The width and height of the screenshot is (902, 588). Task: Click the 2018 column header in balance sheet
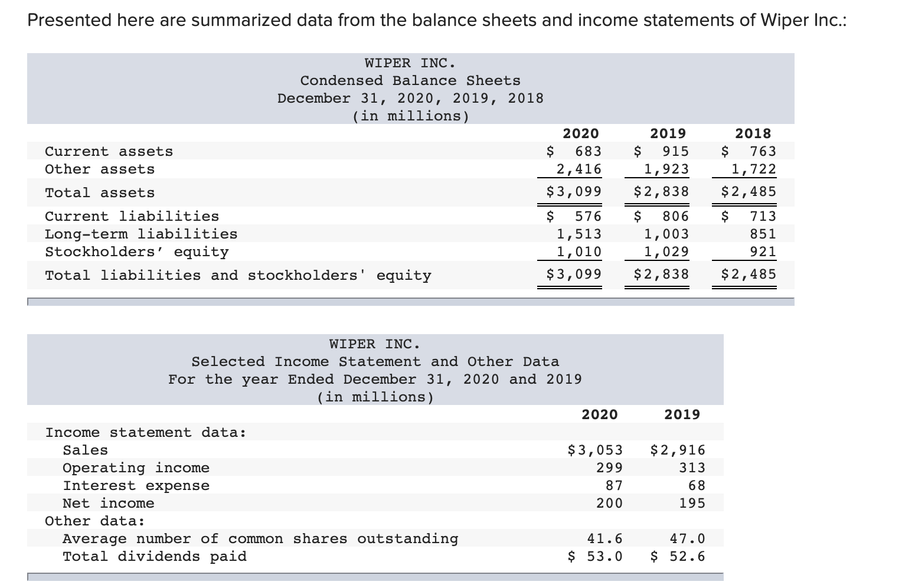[x=753, y=133]
